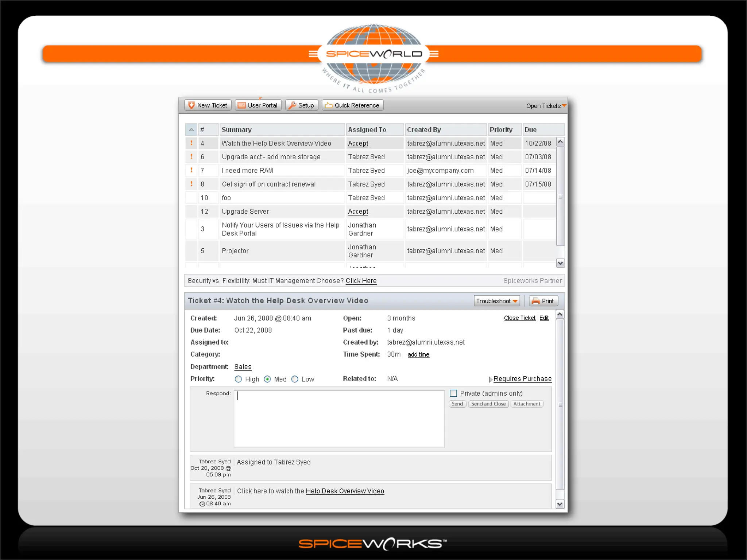Sort tickets by the alert arrow column
747x560 pixels.
[191, 130]
